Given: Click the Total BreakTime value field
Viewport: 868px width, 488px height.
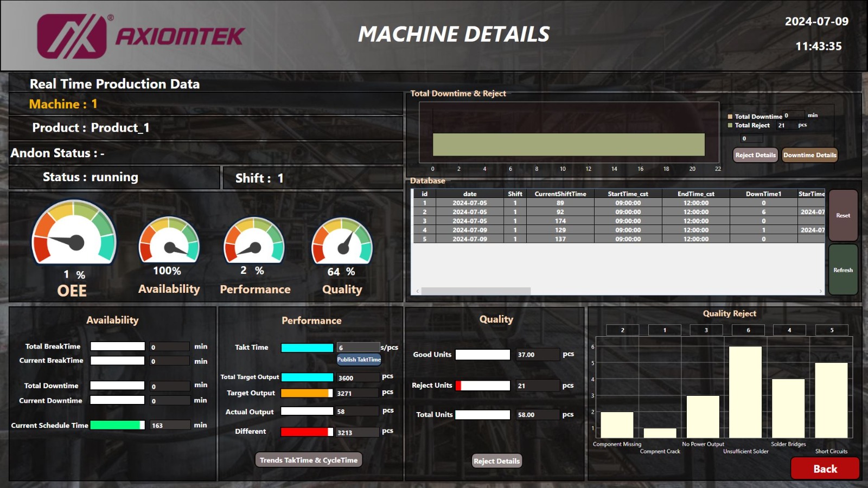Looking at the screenshot, I should coord(170,347).
